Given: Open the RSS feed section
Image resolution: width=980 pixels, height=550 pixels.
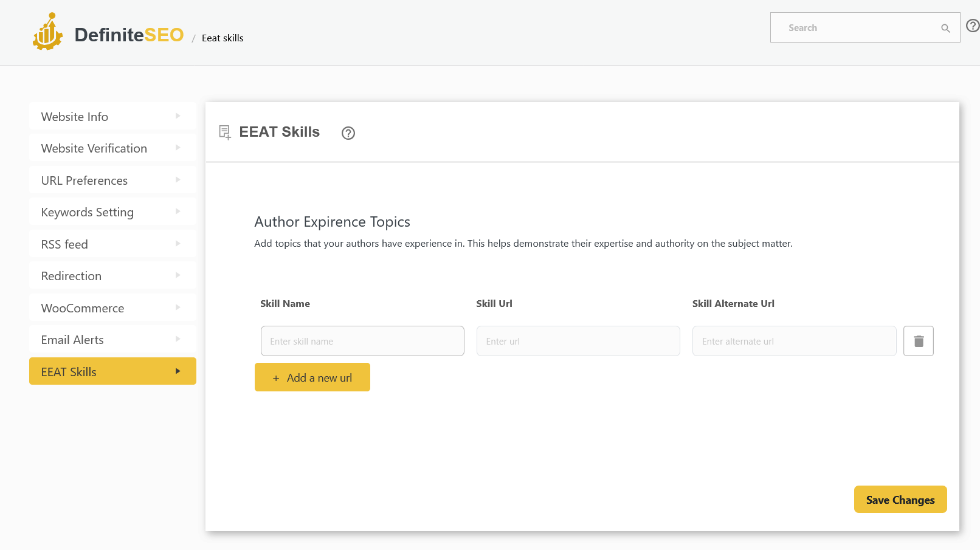Looking at the screenshot, I should (64, 244).
